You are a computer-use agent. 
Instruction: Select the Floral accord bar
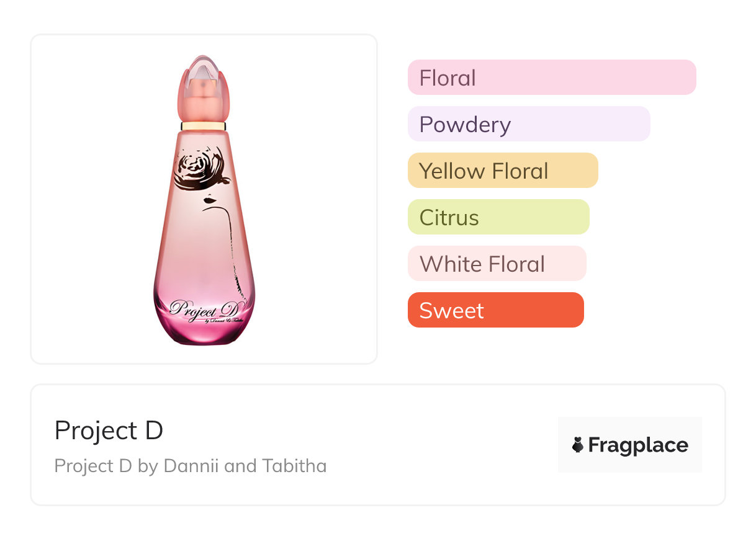[x=552, y=78]
